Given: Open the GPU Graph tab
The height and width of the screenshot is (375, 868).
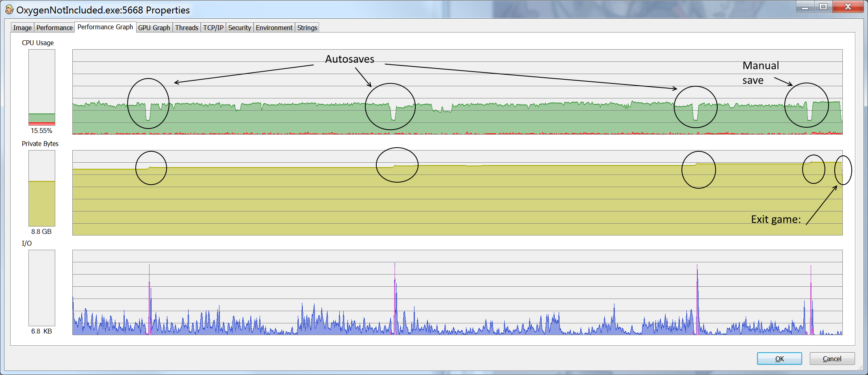Looking at the screenshot, I should tap(154, 28).
